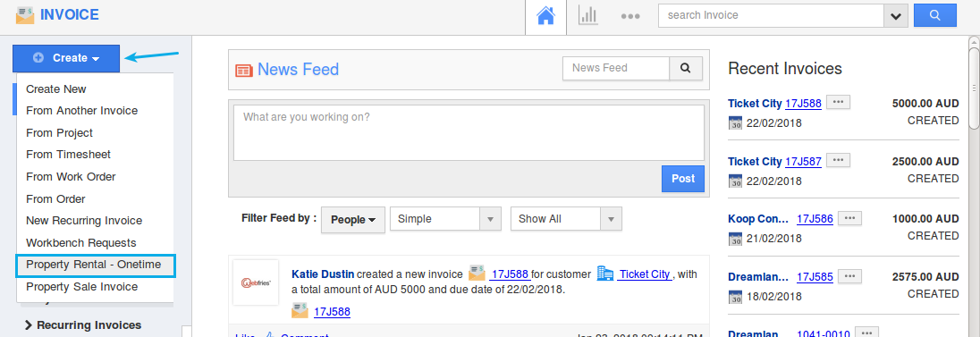Click the 2575.00 AUD amount
The image size is (980, 337).
[x=925, y=276]
